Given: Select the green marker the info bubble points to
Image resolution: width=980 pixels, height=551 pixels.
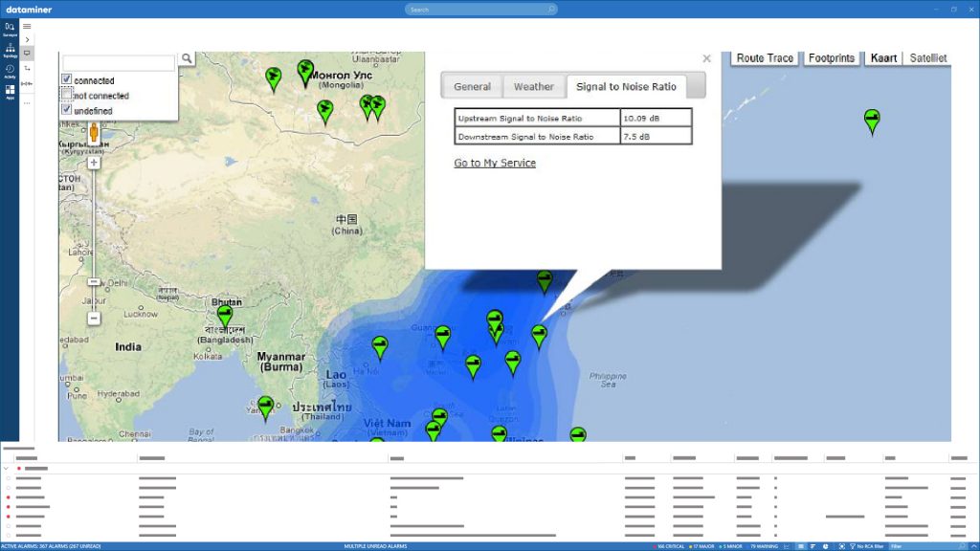Looking at the screenshot, I should pyautogui.click(x=539, y=337).
